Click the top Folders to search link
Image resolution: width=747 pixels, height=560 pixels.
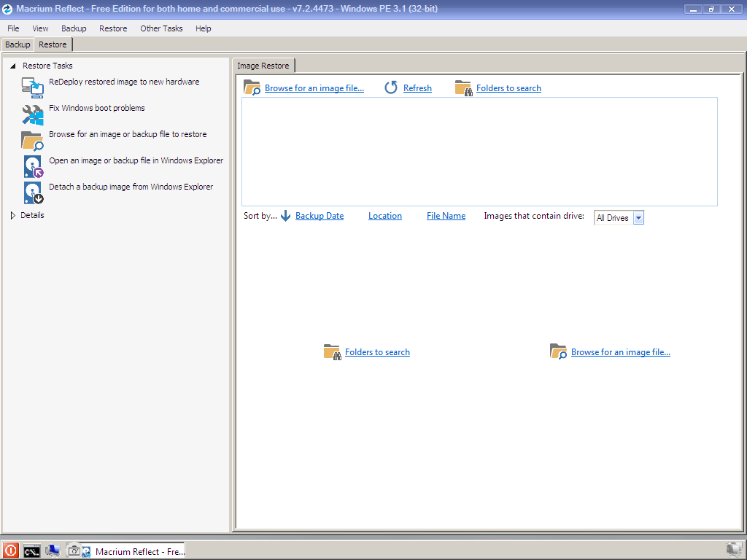point(508,88)
